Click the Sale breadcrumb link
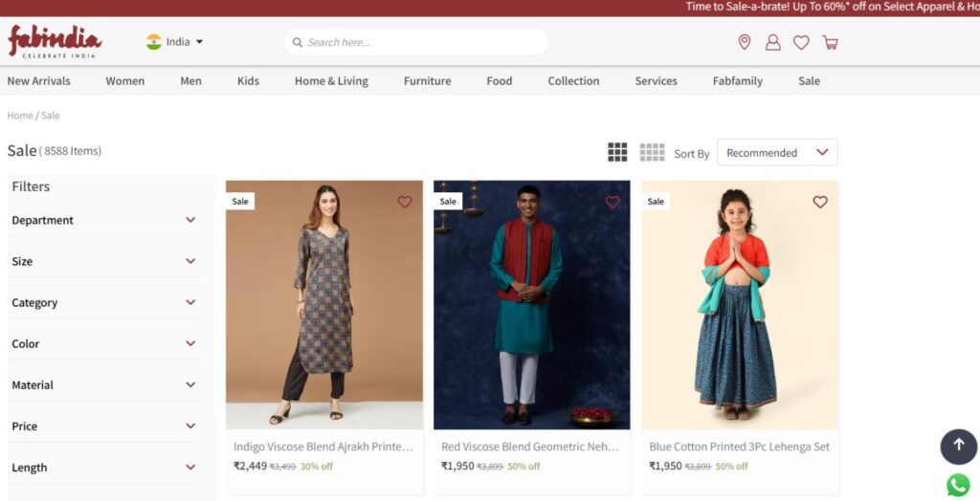Viewport: 980px width, 501px height. click(x=51, y=116)
